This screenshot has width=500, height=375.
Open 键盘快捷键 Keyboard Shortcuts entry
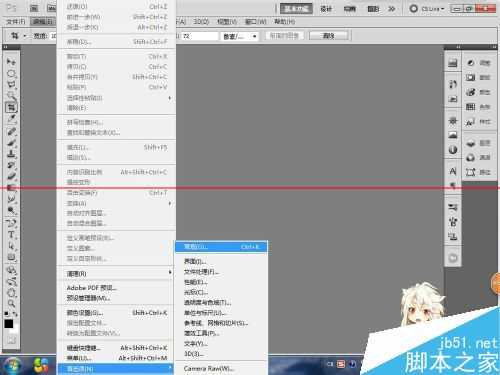tap(116, 348)
